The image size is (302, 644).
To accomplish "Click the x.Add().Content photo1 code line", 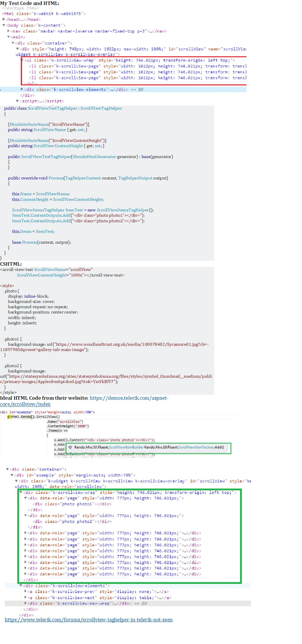I will tap(104, 440).
